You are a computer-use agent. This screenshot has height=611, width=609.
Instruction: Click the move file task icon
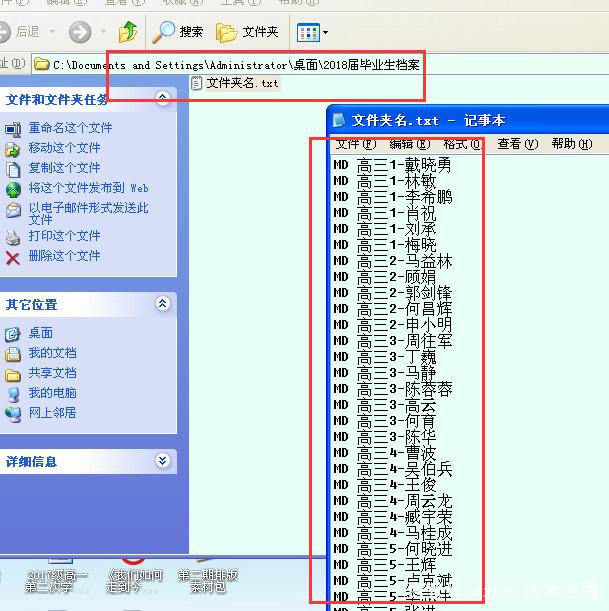(x=13, y=150)
